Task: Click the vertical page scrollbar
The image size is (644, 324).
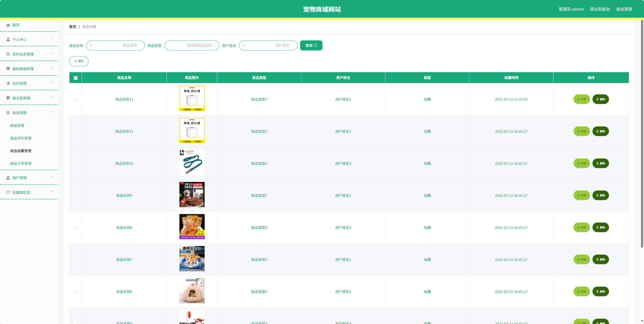Action: click(642, 134)
